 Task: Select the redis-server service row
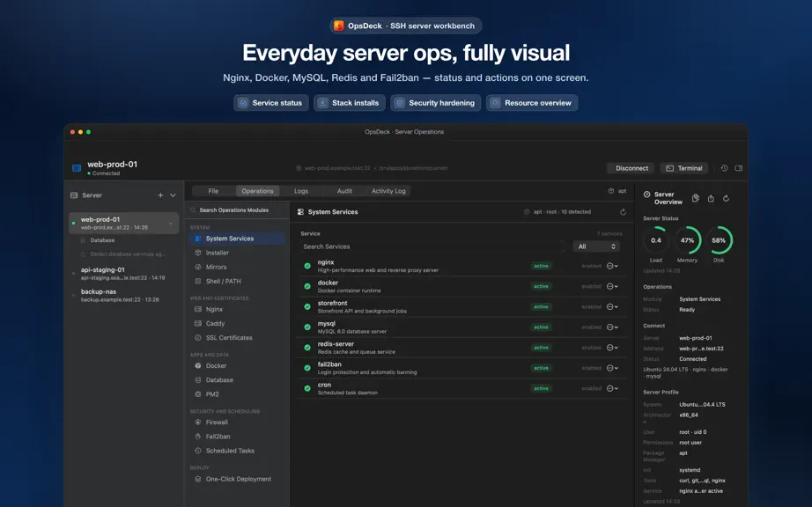[x=462, y=348]
